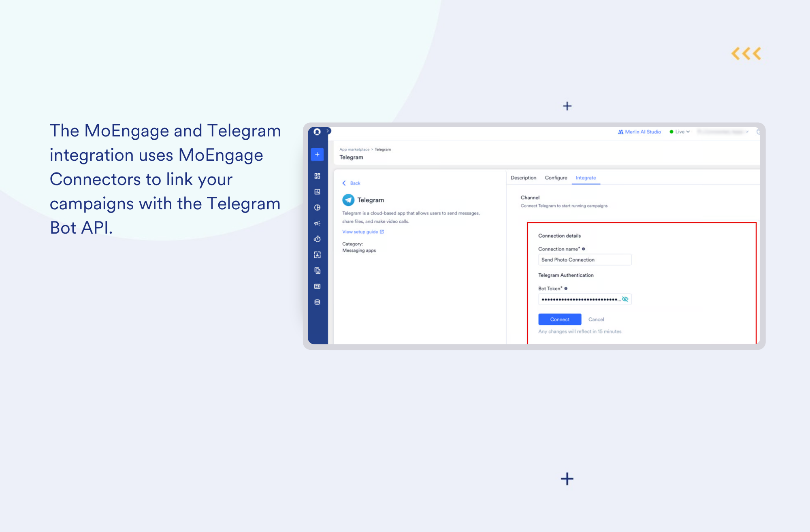Click the 'Channel' heading text
The width and height of the screenshot is (810, 532).
pos(530,198)
